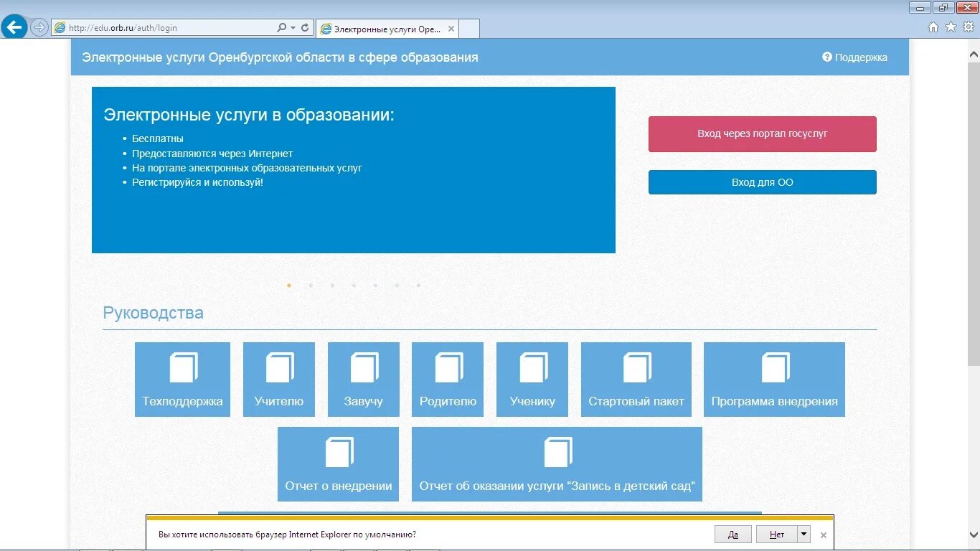Click the Регистрируйся и используй! bullet text
This screenshot has width=980, height=551.
pyautogui.click(x=198, y=182)
